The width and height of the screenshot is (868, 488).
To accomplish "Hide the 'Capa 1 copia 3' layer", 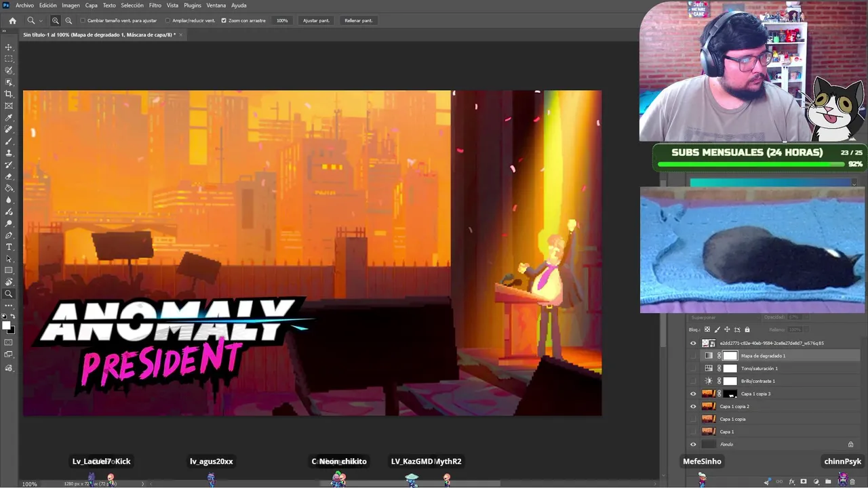I will coord(693,394).
